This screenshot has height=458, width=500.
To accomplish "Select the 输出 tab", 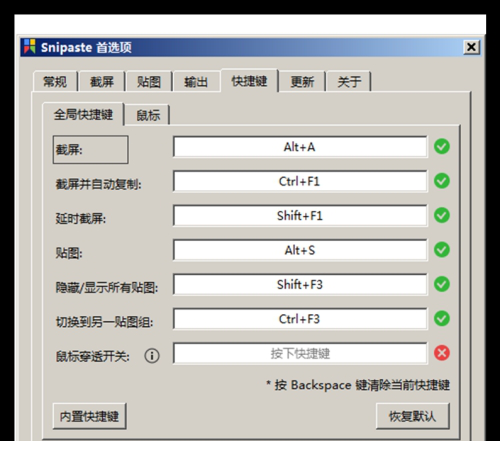I will click(196, 81).
